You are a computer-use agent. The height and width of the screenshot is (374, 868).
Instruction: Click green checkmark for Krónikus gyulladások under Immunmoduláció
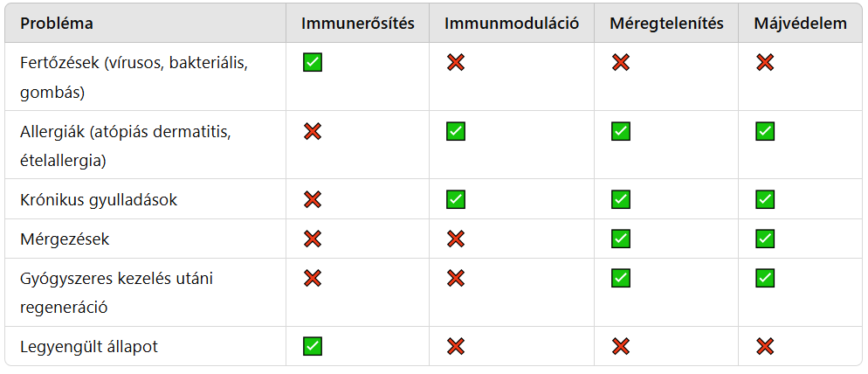point(455,199)
